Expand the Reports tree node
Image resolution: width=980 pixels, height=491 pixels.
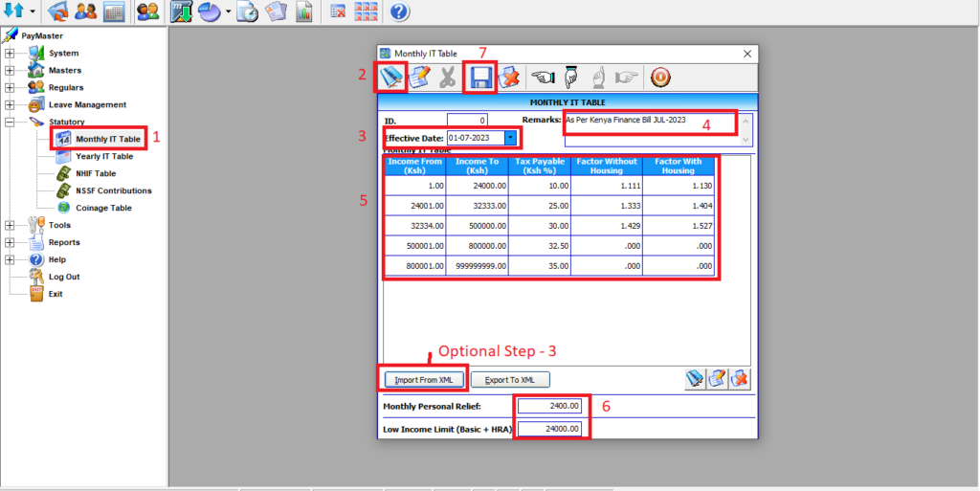pos(10,243)
